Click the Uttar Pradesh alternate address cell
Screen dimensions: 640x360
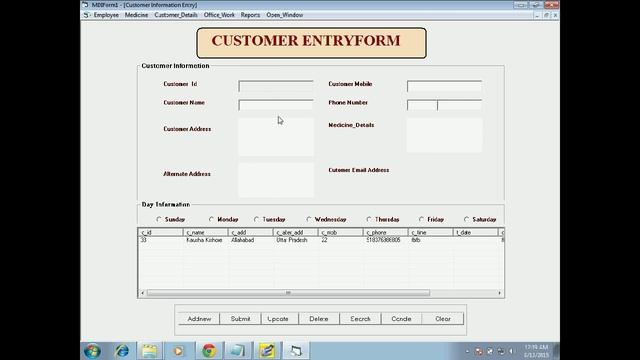296,240
